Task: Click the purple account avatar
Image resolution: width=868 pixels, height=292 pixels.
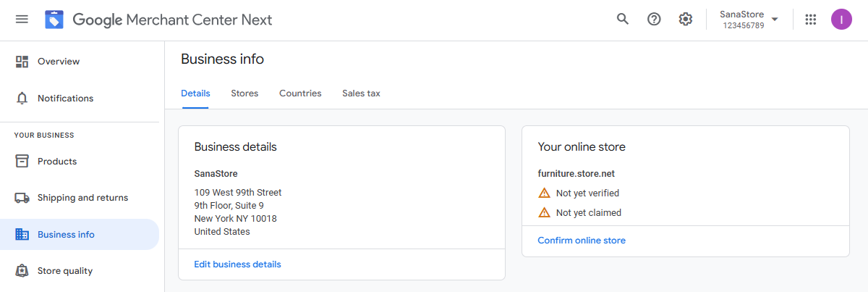Action: tap(841, 20)
